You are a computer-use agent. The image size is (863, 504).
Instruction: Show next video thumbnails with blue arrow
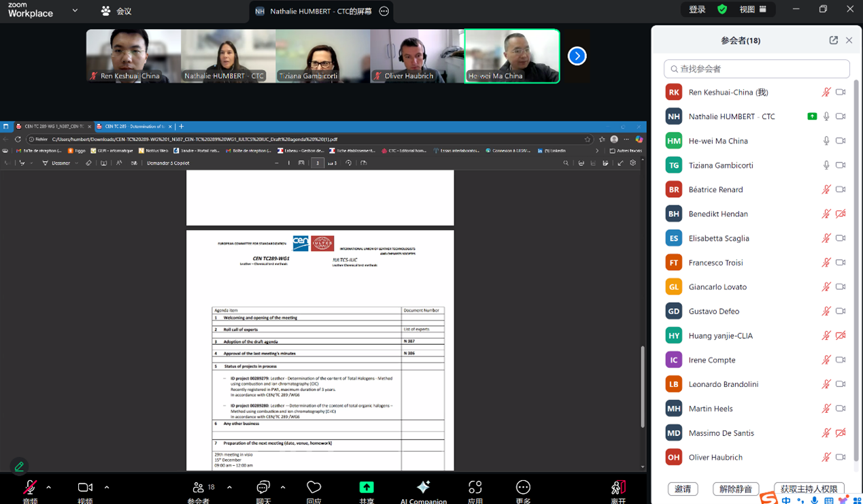tap(577, 56)
